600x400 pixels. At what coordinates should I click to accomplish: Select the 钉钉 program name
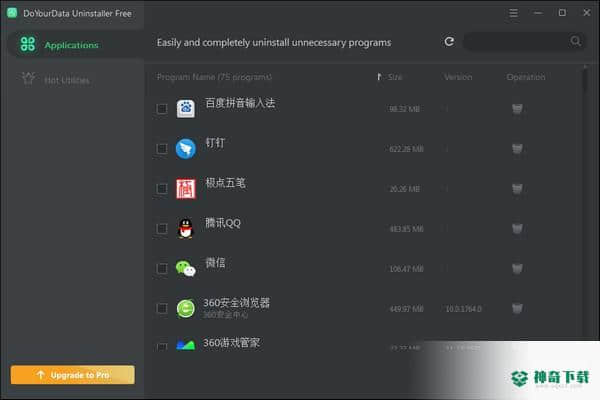pos(215,143)
